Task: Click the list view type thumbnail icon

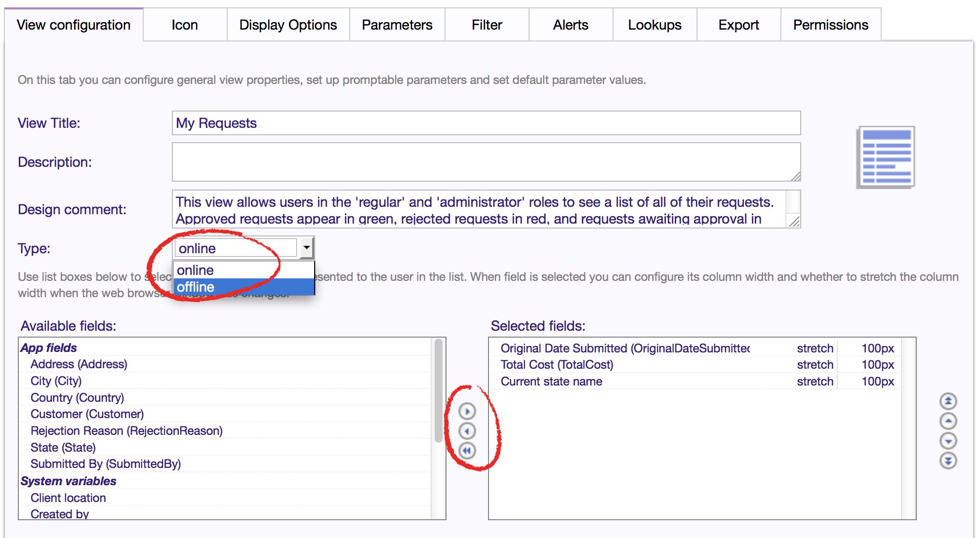Action: (x=886, y=157)
